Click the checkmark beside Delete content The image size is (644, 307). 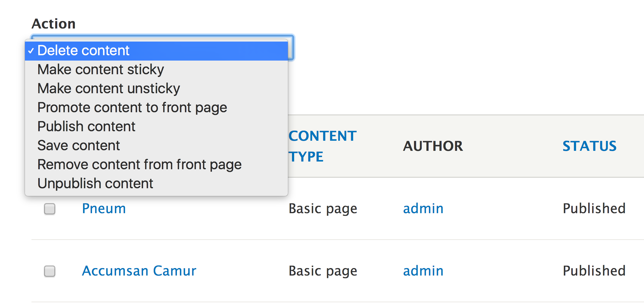click(31, 51)
